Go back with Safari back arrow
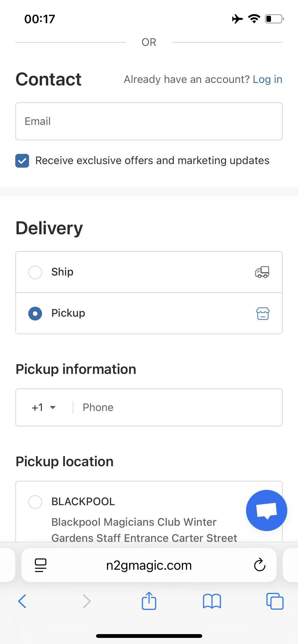This screenshot has height=644, width=298. [x=22, y=601]
